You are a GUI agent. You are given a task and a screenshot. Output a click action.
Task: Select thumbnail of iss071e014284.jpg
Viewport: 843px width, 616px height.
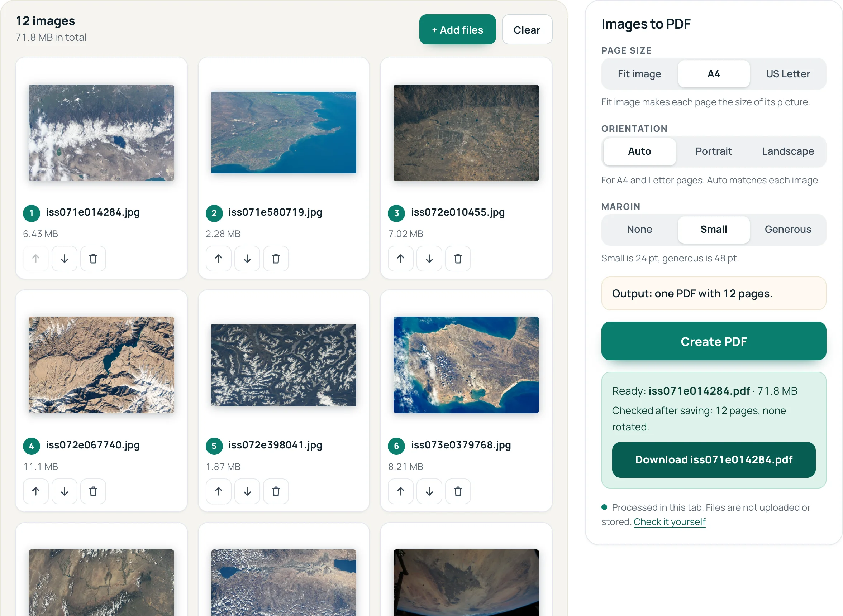[101, 133]
